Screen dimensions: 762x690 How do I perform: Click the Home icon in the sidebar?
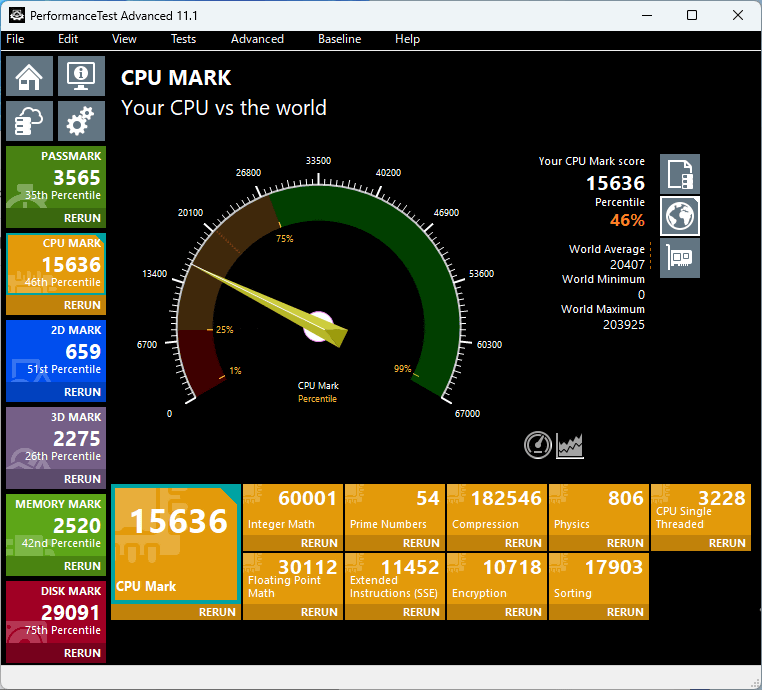tap(30, 76)
